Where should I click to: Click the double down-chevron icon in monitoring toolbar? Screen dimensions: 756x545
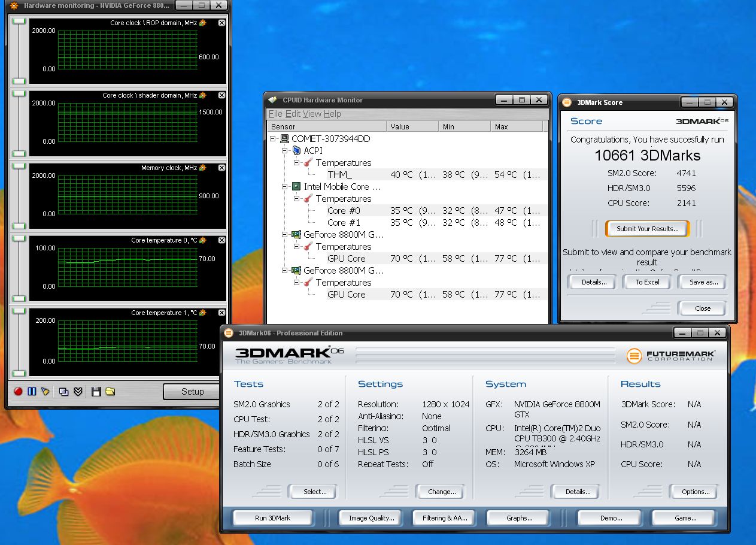(x=78, y=392)
